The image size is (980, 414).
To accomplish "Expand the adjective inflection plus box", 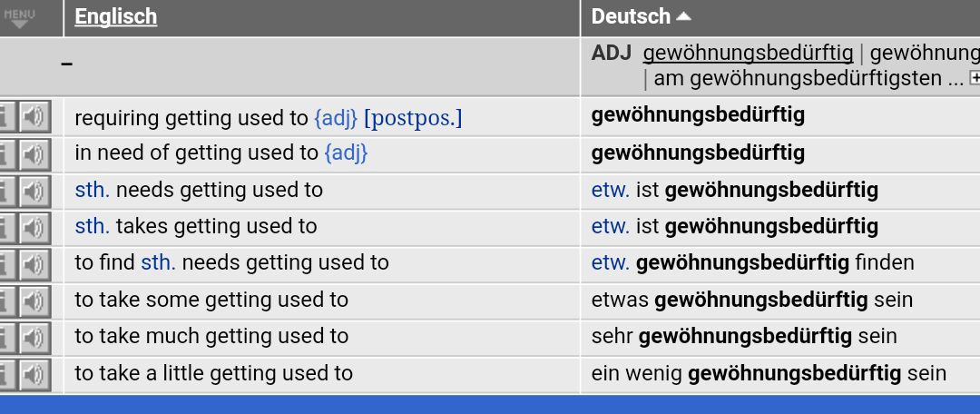I will pyautogui.click(x=974, y=78).
